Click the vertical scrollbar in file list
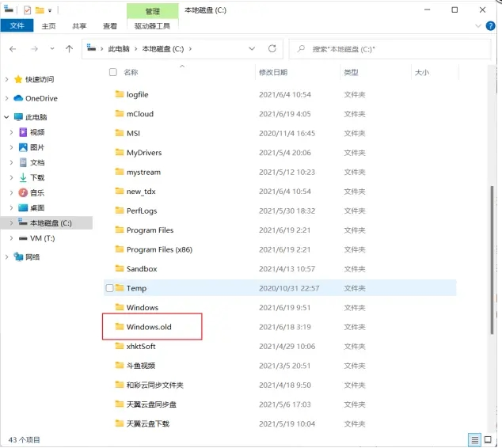Image resolution: width=502 pixels, height=448 pixels. (x=492, y=237)
